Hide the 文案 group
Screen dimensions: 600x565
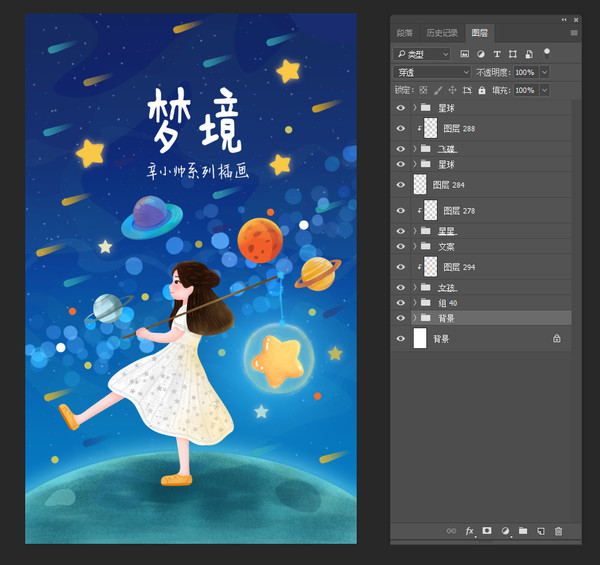pos(401,246)
